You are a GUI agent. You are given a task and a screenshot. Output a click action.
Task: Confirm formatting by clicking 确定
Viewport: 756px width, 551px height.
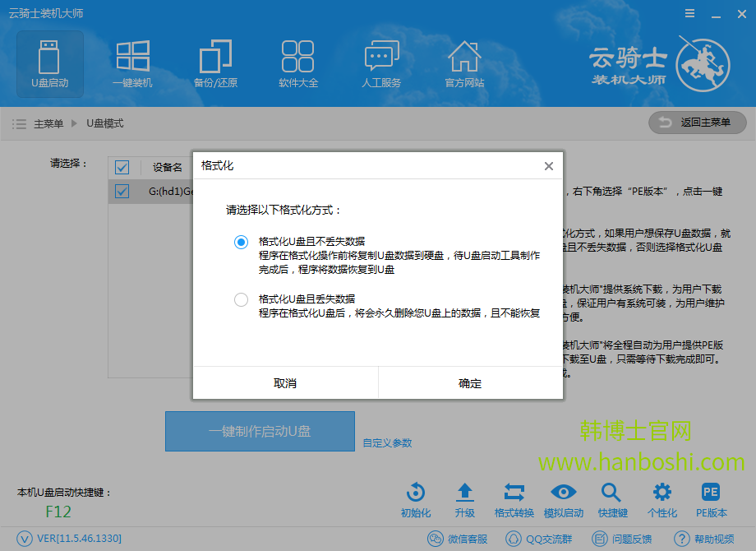(x=470, y=382)
